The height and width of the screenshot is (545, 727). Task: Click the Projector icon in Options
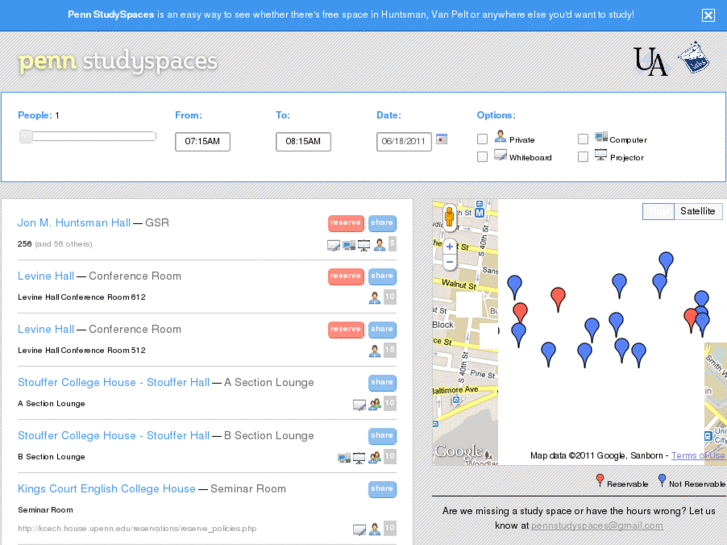tap(601, 155)
